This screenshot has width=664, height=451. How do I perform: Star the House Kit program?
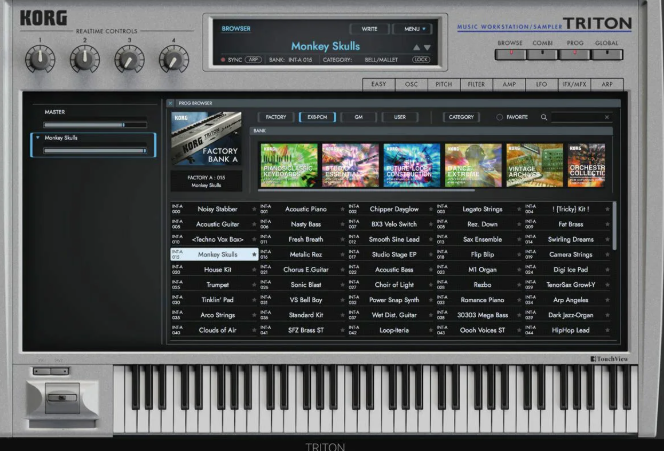pos(254,270)
